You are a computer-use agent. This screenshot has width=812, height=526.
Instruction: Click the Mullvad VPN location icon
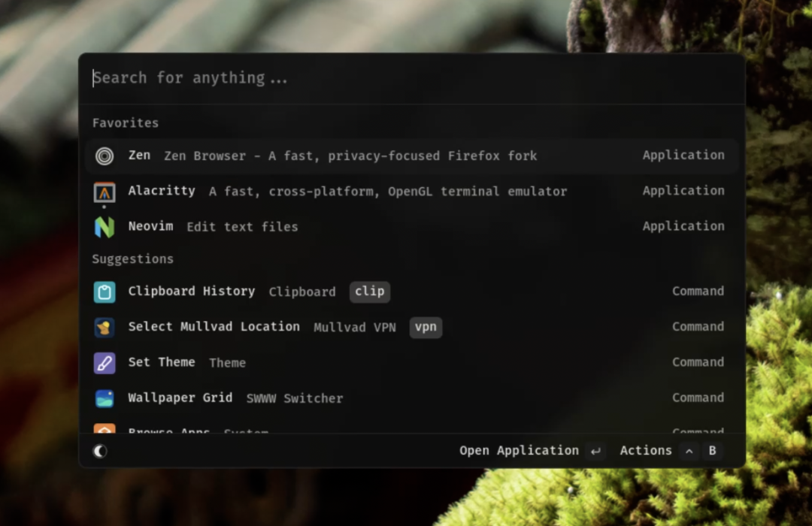pyautogui.click(x=105, y=327)
